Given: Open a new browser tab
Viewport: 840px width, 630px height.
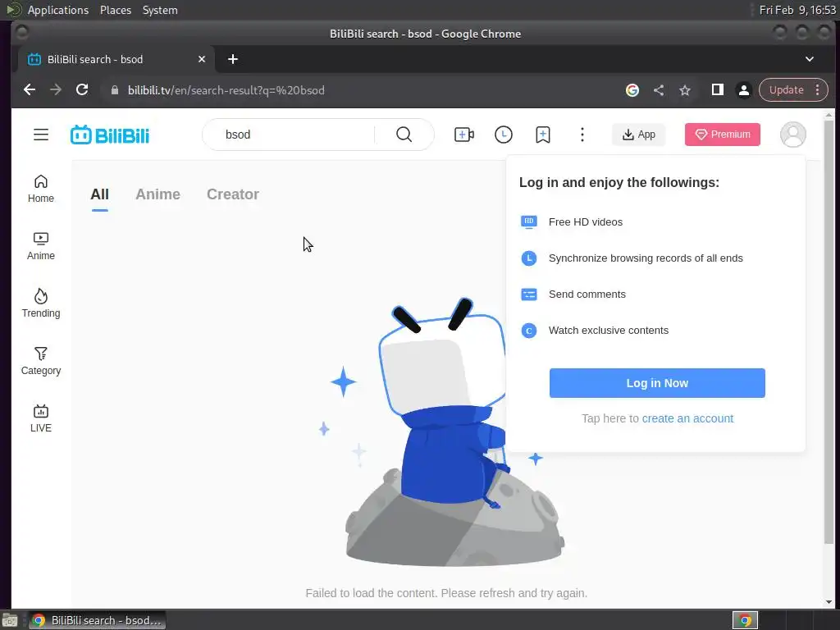Looking at the screenshot, I should [232, 59].
